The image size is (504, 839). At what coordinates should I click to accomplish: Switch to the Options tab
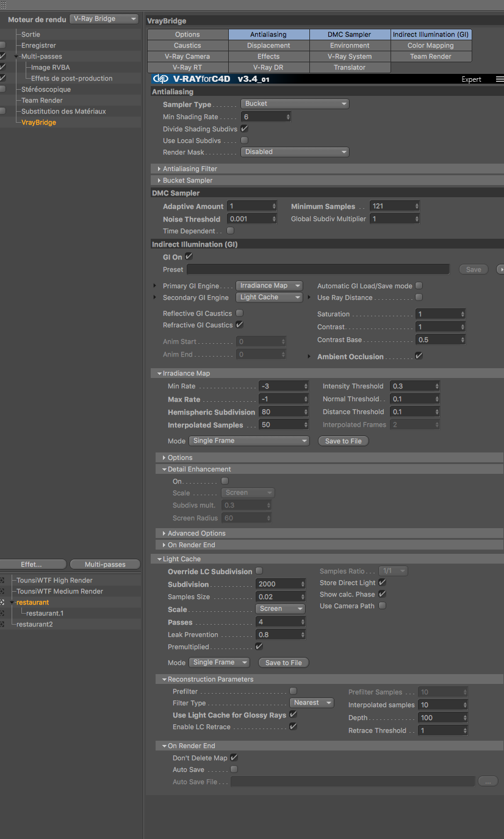pyautogui.click(x=187, y=35)
